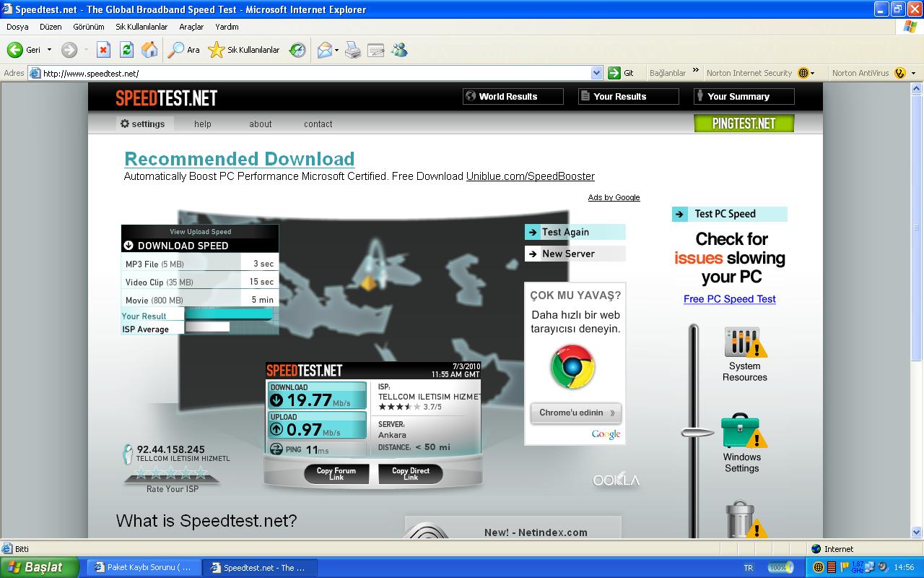Click the contact link
924x578 pixels.
click(x=318, y=124)
